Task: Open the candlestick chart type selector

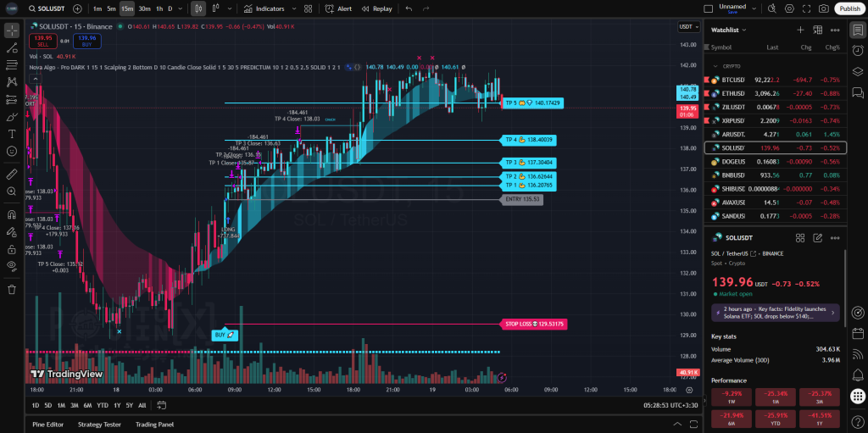Action: click(x=198, y=8)
